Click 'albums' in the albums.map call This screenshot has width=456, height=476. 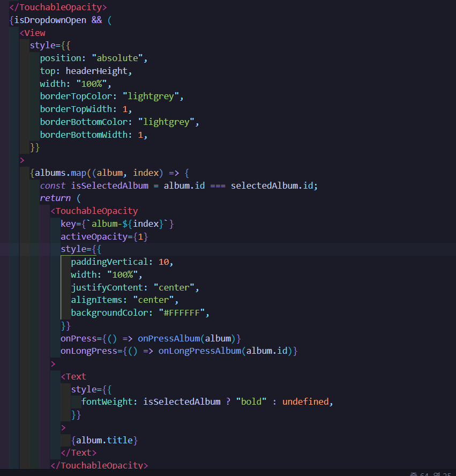[x=50, y=173]
